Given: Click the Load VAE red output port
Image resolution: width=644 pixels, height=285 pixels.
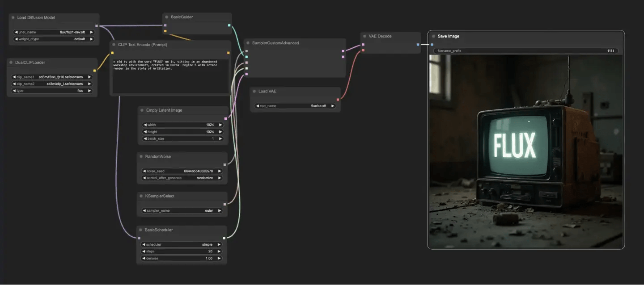Looking at the screenshot, I should 338,100.
